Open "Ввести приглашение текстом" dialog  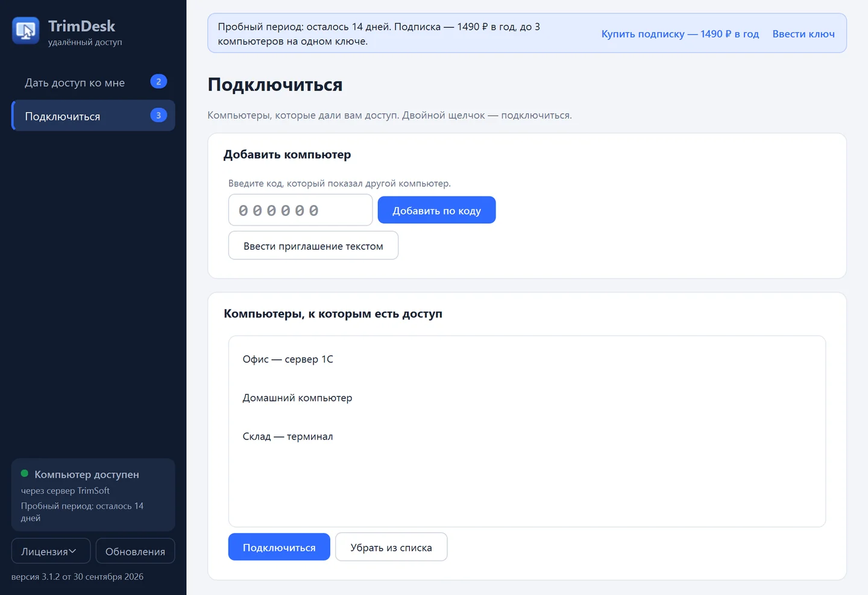pos(313,245)
